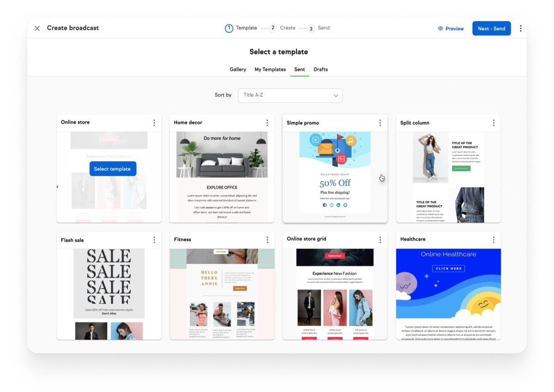Choose the Simple promo template thumbnail
This screenshot has width=554, height=392.
(x=335, y=177)
